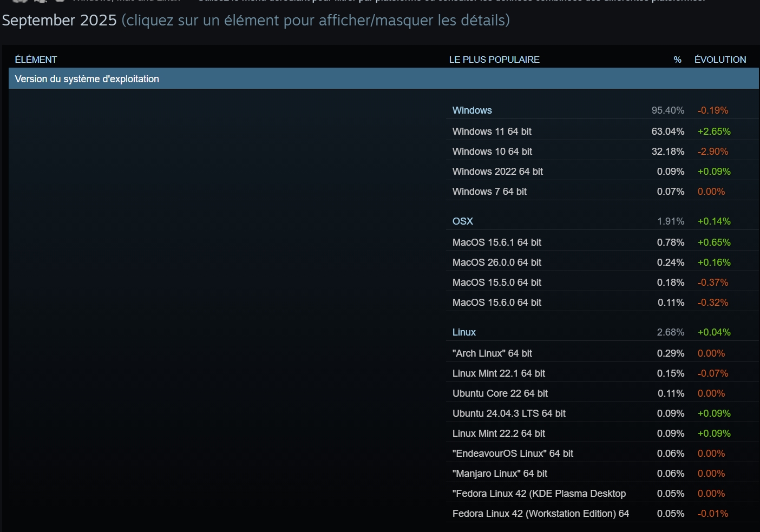Click the "MacOS 26.0.0 64 bit" row name
Viewport: 760px width, 532px height.
tap(497, 262)
